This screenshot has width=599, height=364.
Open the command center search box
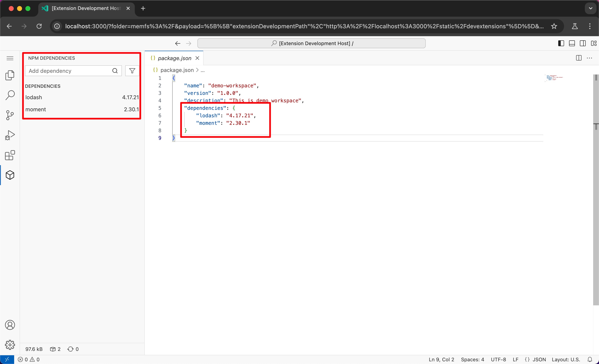coord(311,43)
